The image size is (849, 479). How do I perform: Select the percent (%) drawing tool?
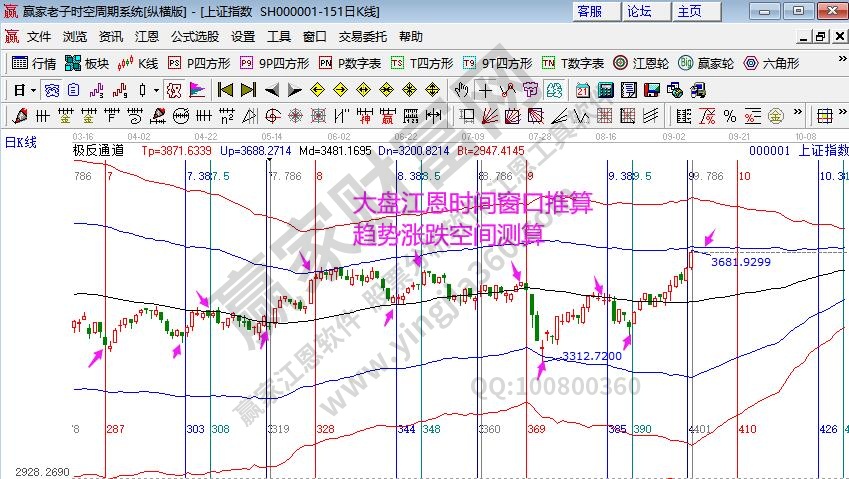(x=729, y=115)
